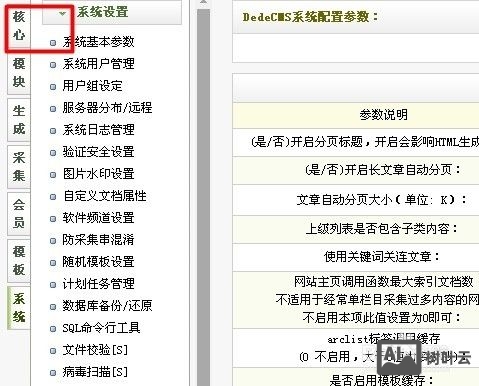Click bullet icon beside 自定义文档属性

[x=53, y=197]
